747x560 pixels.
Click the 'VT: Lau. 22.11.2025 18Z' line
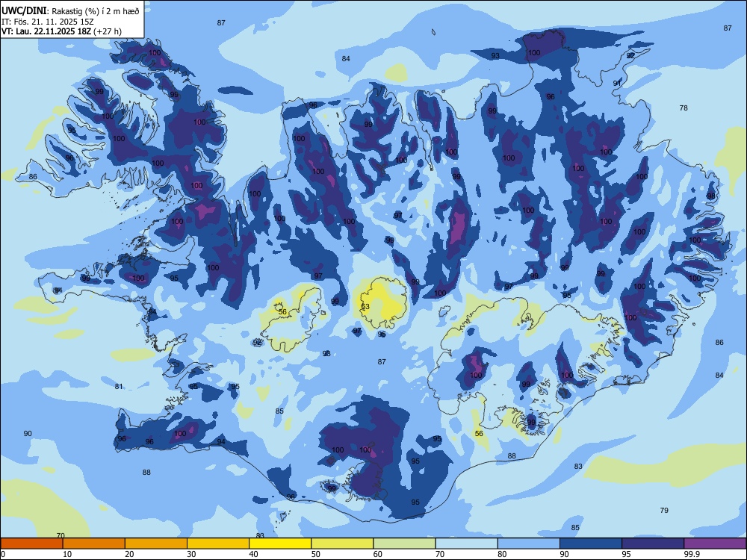pyautogui.click(x=46, y=31)
